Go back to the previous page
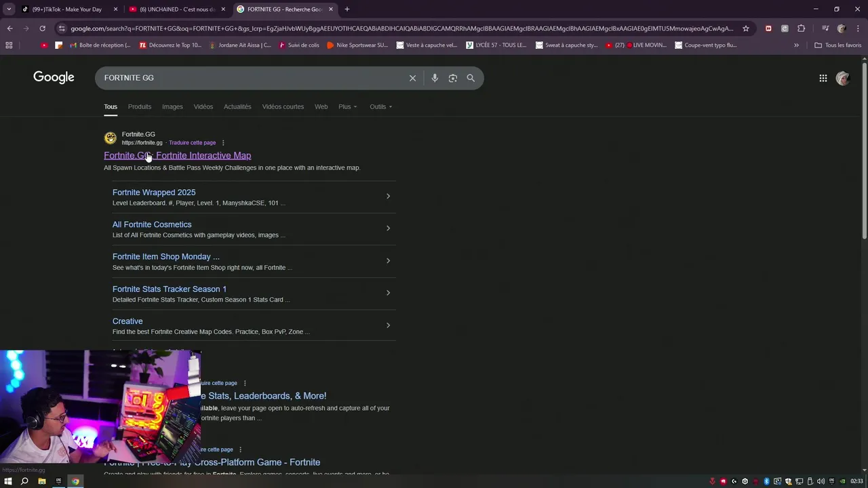This screenshot has width=868, height=488. pyautogui.click(x=9, y=28)
